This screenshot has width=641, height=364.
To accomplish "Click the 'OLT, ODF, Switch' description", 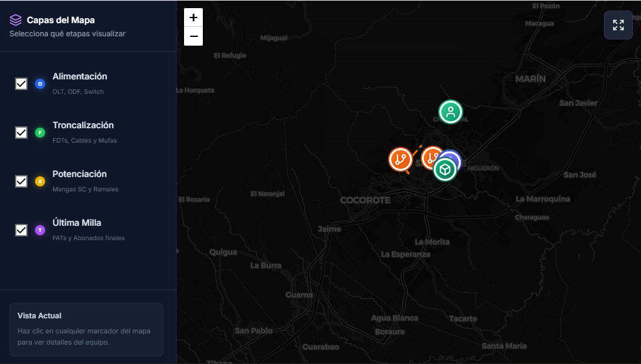I will [78, 91].
